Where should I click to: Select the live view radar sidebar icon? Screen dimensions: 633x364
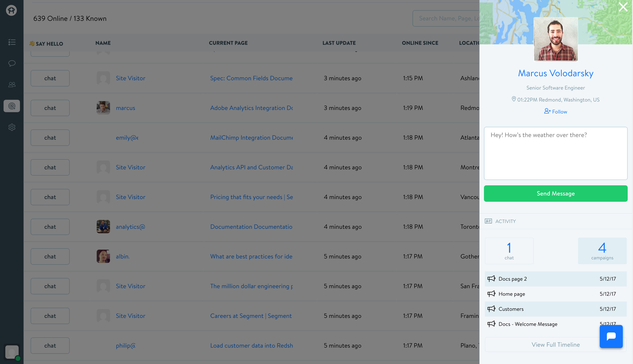[12, 106]
